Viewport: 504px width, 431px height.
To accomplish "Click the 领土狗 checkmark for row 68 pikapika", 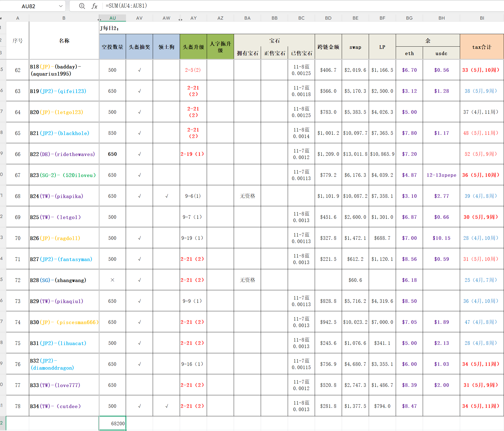I will [166, 196].
